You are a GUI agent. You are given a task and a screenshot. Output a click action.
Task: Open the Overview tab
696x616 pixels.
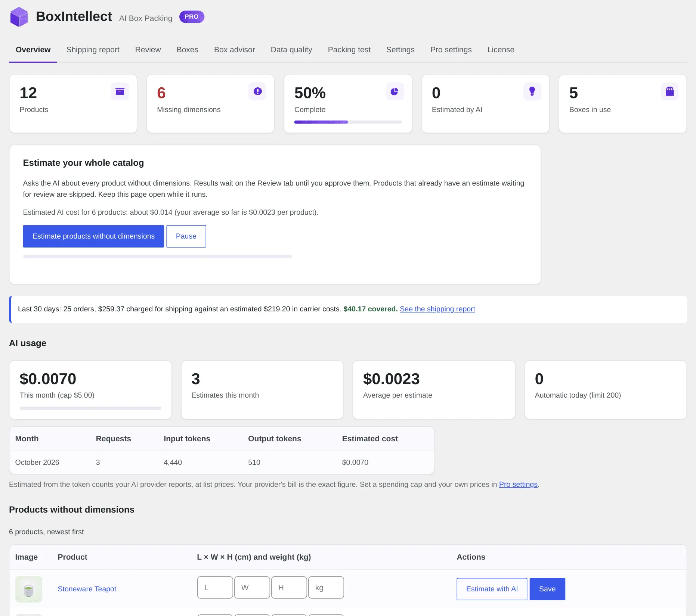33,50
